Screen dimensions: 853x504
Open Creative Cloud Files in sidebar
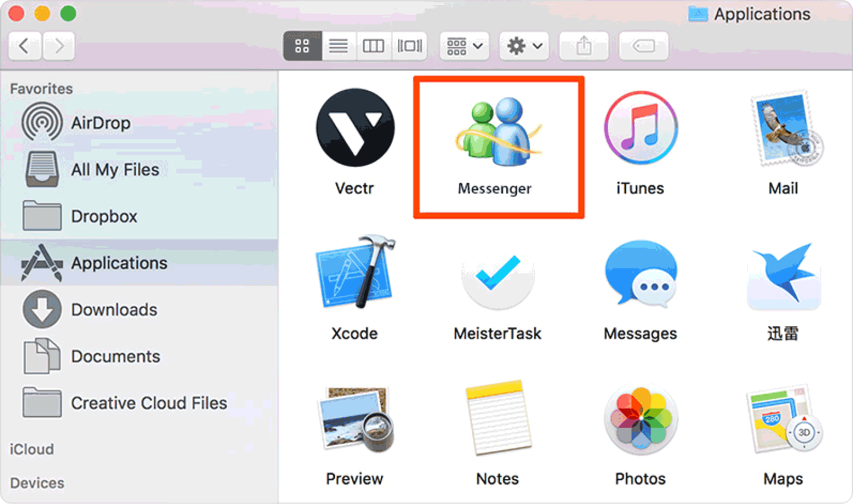click(x=139, y=403)
